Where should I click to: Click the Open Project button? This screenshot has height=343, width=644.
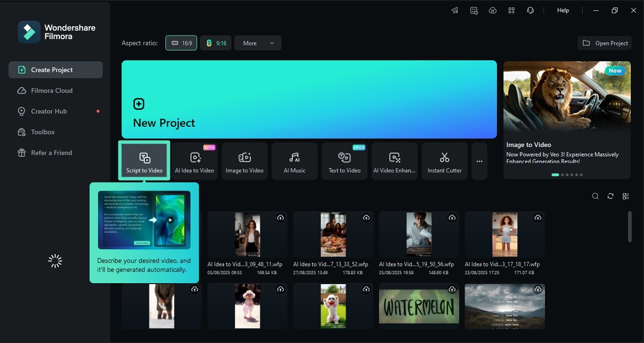pos(605,43)
